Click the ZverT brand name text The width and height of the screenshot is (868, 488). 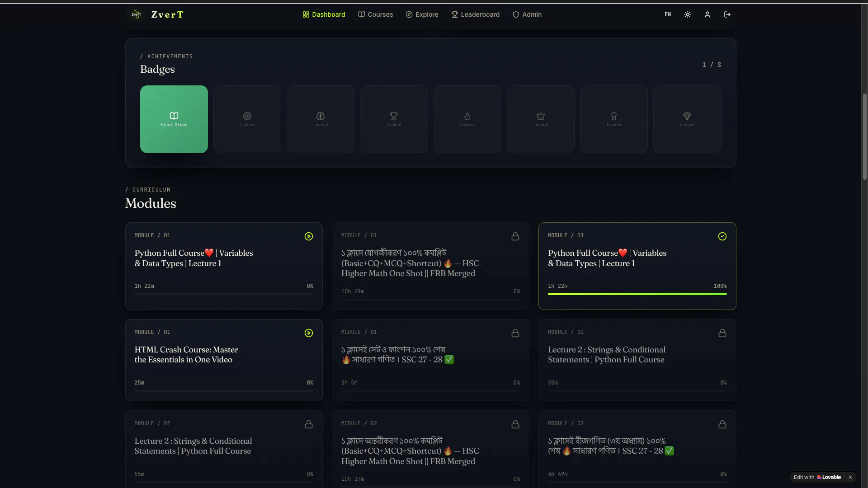click(167, 14)
